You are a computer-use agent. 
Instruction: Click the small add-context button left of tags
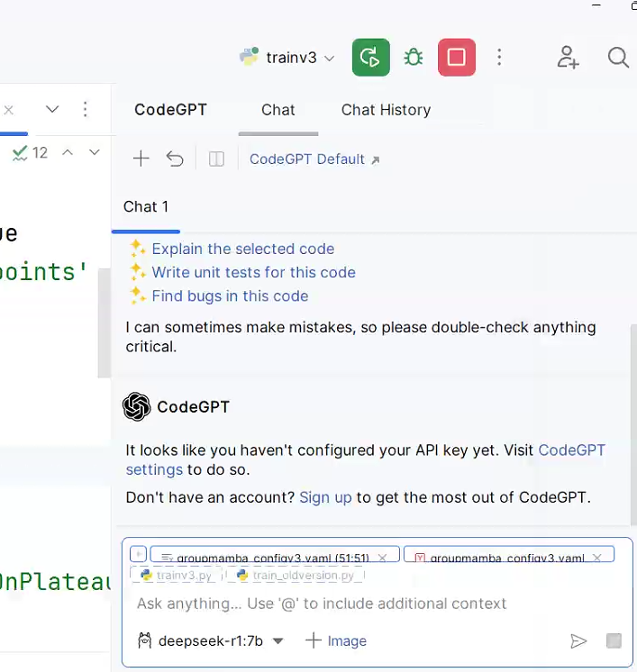(x=139, y=554)
